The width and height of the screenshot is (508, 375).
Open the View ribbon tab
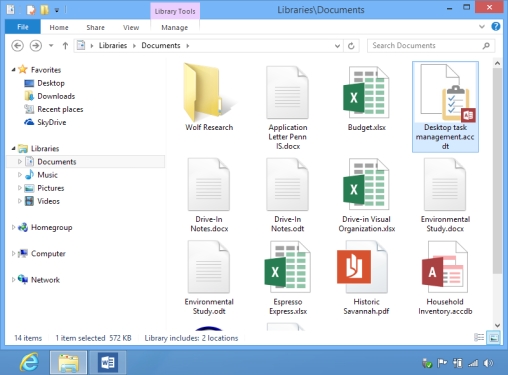[131, 27]
